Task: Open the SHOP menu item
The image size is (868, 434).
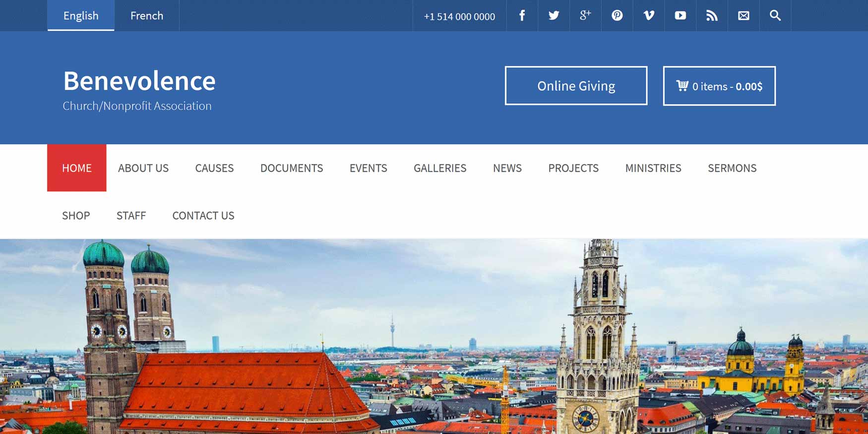Action: (x=76, y=216)
